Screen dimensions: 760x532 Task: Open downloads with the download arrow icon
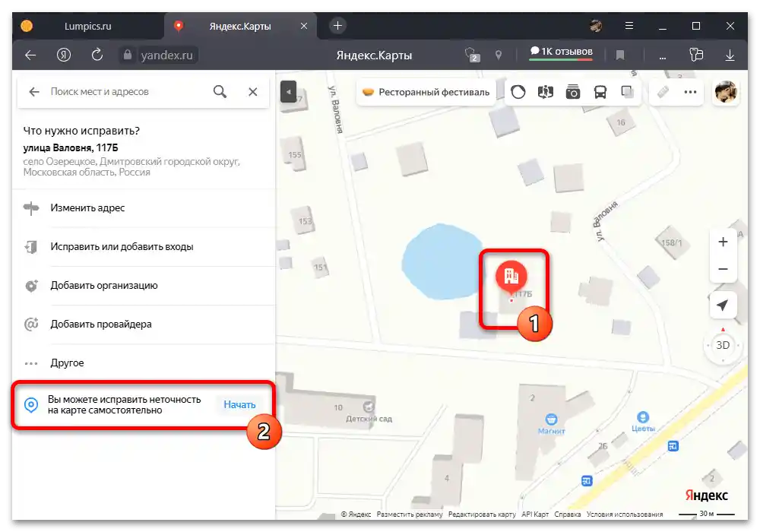pyautogui.click(x=730, y=55)
